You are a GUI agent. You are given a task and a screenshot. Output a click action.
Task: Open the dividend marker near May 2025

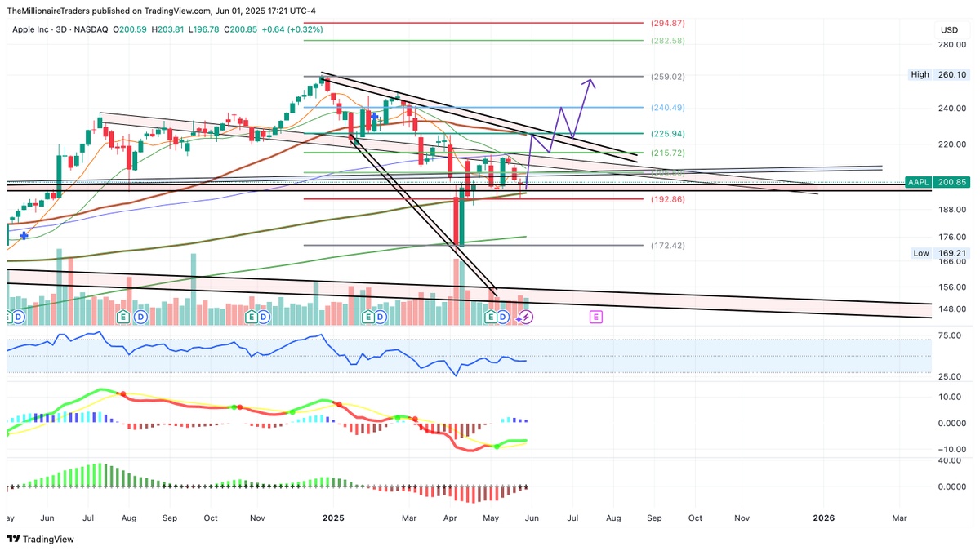coord(503,316)
